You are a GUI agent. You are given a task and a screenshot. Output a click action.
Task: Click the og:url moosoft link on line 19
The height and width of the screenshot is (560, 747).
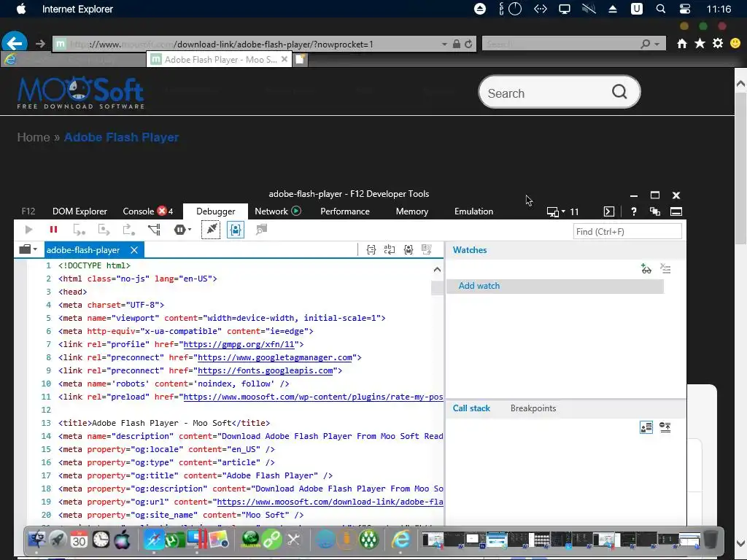[330, 502]
